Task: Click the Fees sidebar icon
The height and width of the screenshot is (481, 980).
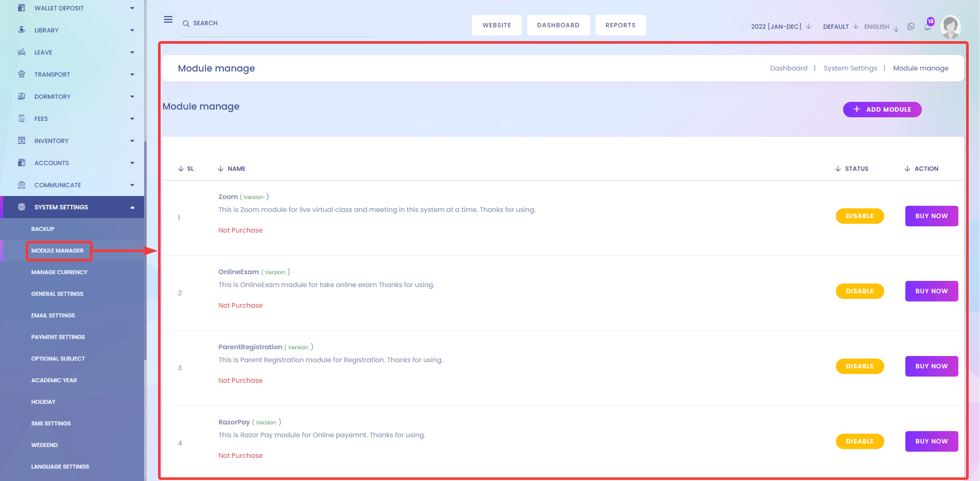Action: (22, 119)
